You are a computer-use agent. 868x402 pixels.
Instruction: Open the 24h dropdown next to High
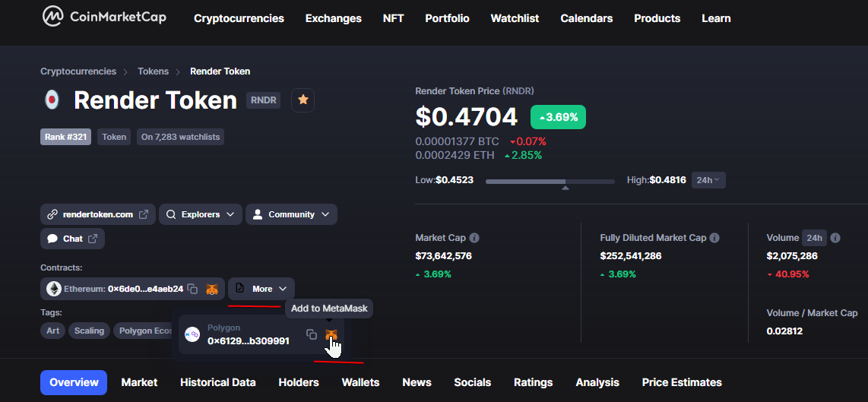[708, 180]
